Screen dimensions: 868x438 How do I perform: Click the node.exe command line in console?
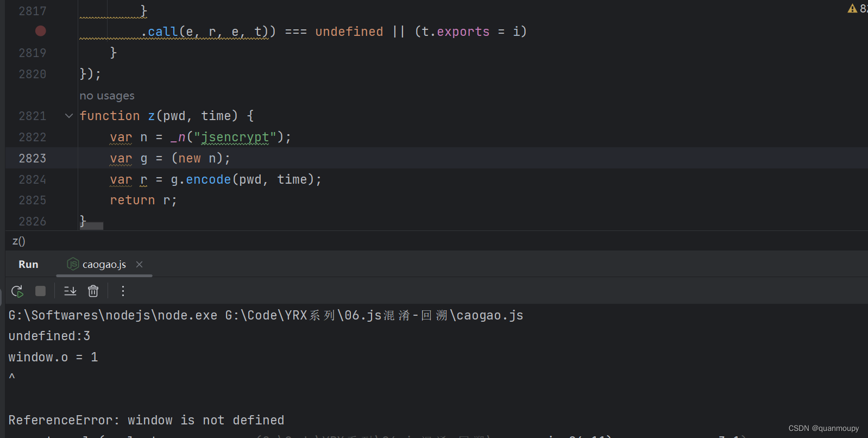click(266, 315)
